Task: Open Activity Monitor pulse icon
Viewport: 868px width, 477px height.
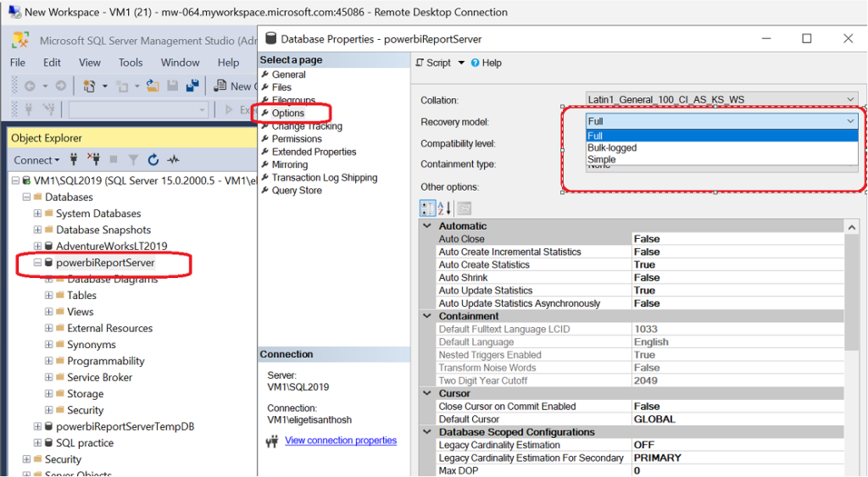Action: tap(174, 160)
